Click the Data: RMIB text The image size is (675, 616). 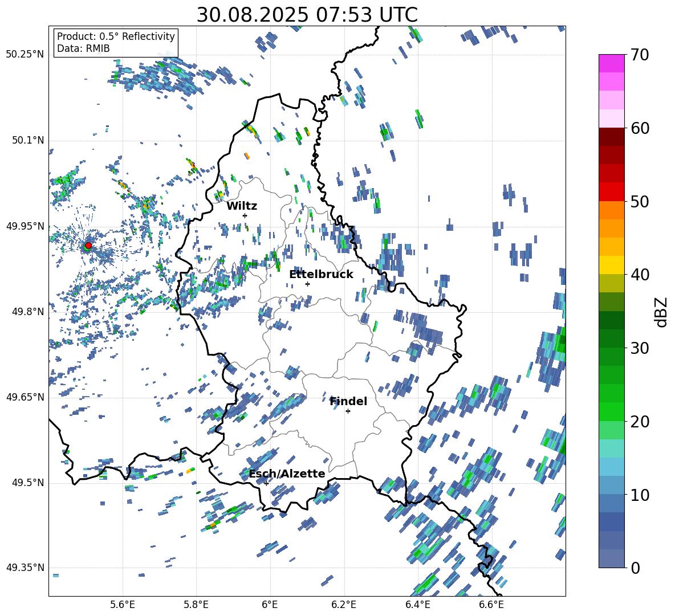[x=83, y=48]
